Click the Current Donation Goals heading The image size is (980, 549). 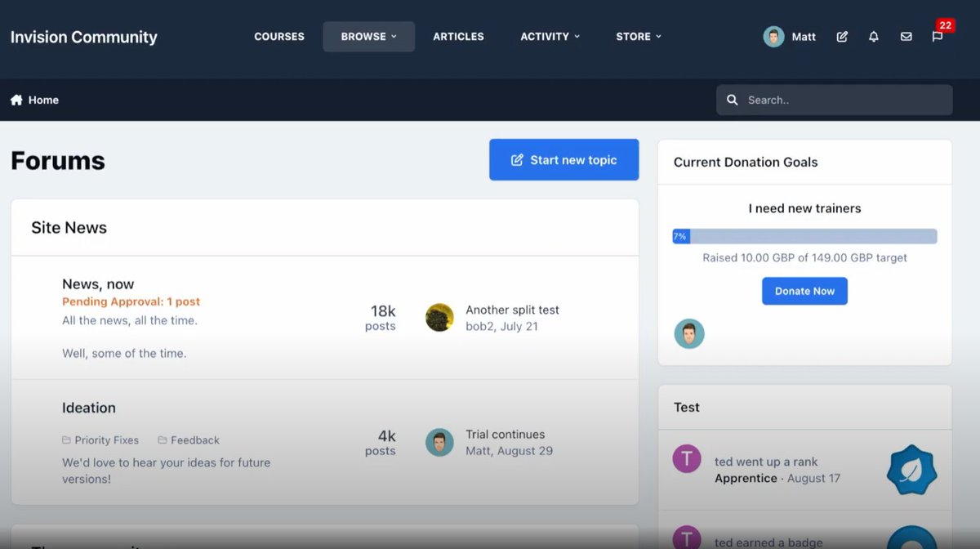(x=746, y=162)
